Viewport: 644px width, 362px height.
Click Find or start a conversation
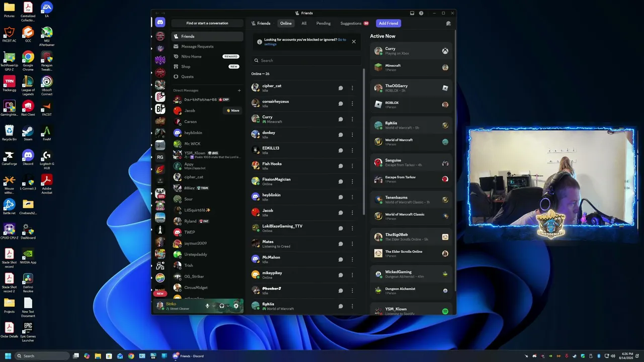click(x=207, y=23)
